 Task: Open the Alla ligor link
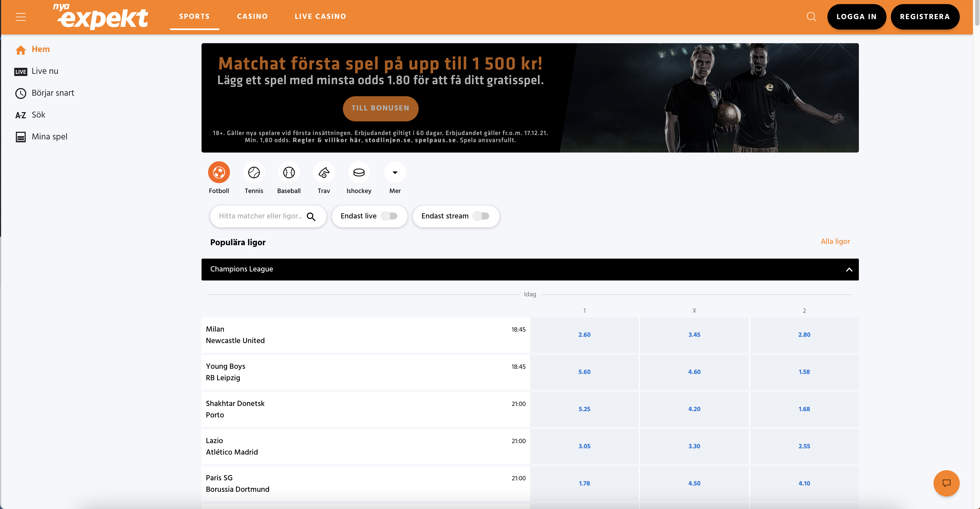coord(835,241)
